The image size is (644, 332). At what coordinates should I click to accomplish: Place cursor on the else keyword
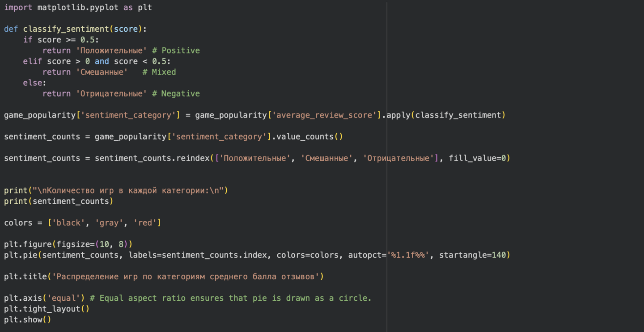(33, 83)
